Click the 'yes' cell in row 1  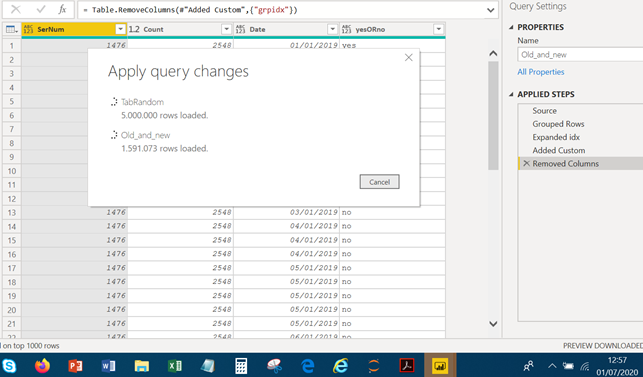pyautogui.click(x=392, y=45)
